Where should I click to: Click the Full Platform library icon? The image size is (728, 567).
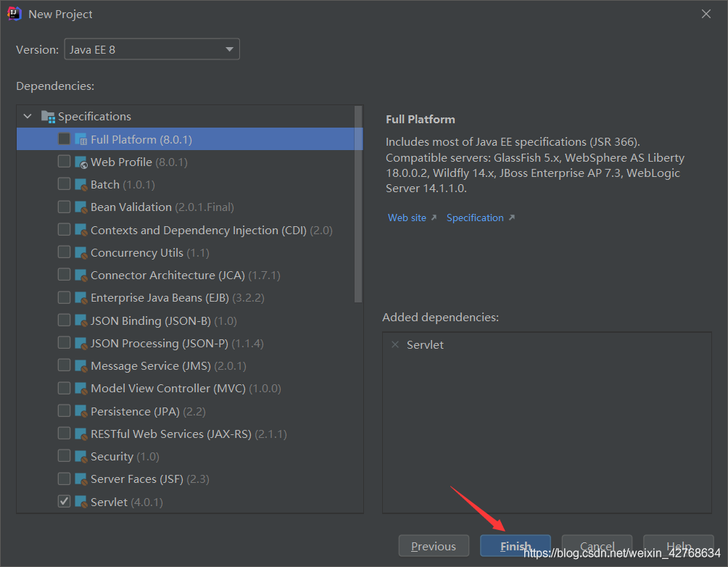coord(80,138)
